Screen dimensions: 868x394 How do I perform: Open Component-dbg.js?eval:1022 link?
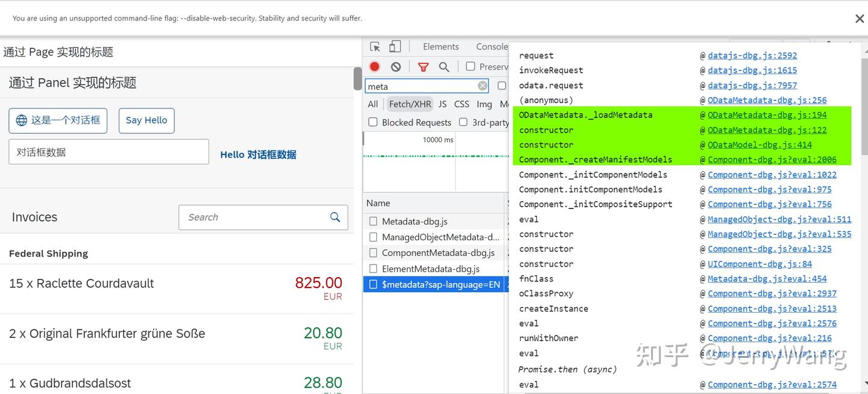click(x=772, y=175)
